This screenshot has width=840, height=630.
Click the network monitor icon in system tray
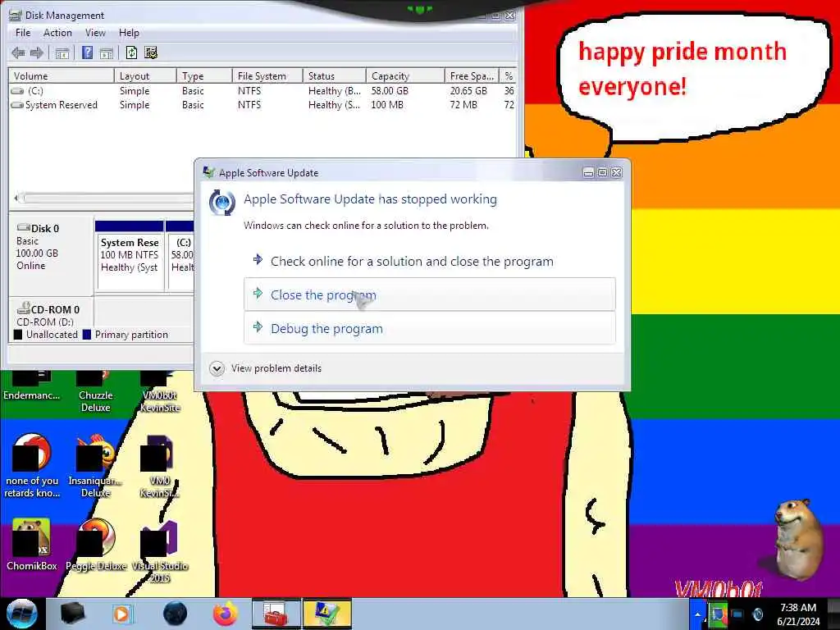(x=737, y=614)
